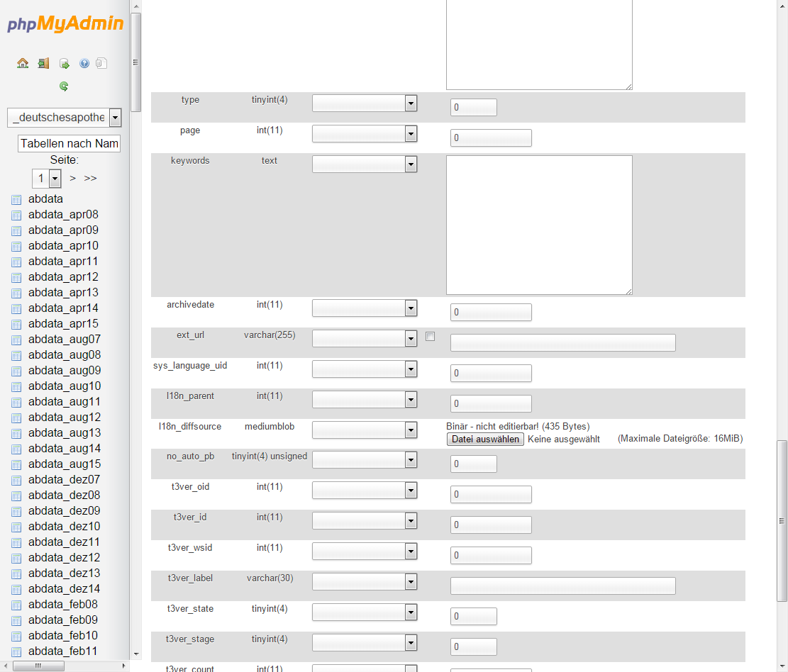Open function dropdown for the type field
Screen dimensions: 788x672
pyautogui.click(x=410, y=103)
